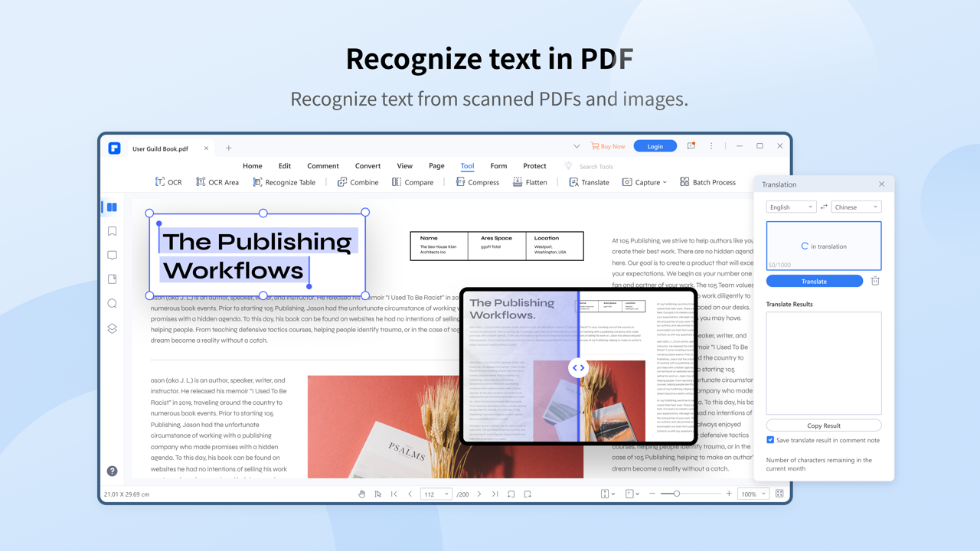This screenshot has width=980, height=551.
Task: Swap English and Chinese languages
Action: [x=824, y=207]
